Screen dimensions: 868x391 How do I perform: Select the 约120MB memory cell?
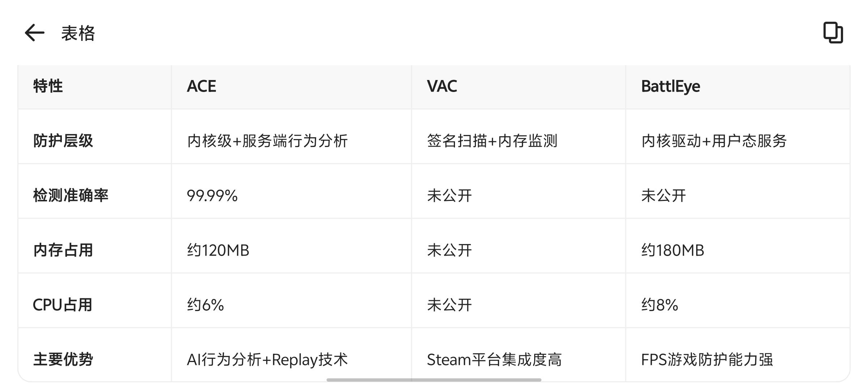[x=218, y=250]
